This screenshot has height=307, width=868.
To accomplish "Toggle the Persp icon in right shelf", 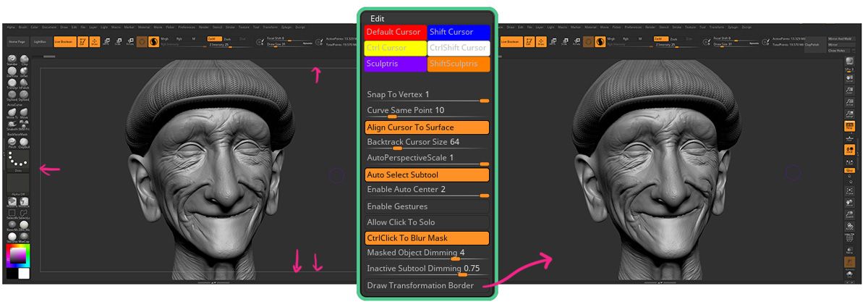I will coord(849,126).
